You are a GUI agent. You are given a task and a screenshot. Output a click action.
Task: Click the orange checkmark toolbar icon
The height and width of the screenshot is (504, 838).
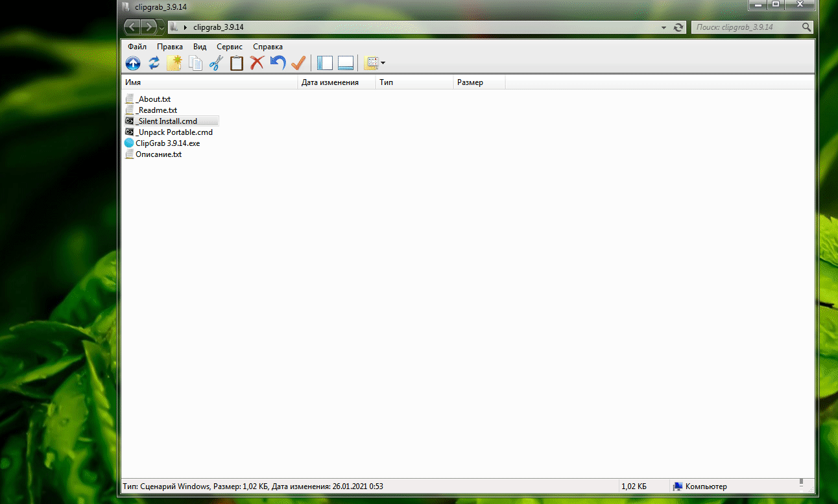pyautogui.click(x=298, y=63)
